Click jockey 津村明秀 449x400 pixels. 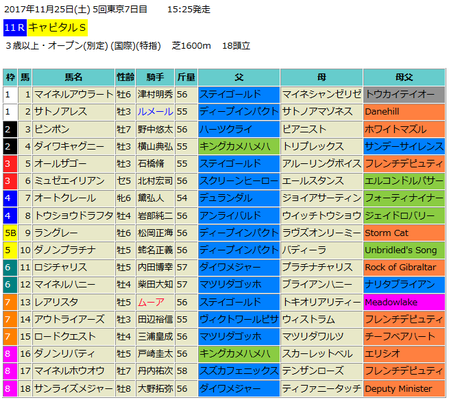tap(155, 95)
